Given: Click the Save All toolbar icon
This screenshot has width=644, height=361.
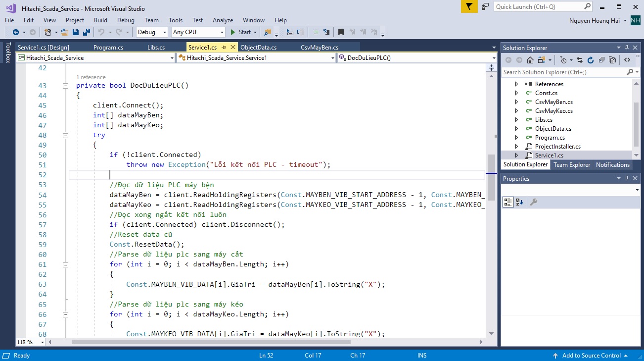Looking at the screenshot, I should 87,32.
